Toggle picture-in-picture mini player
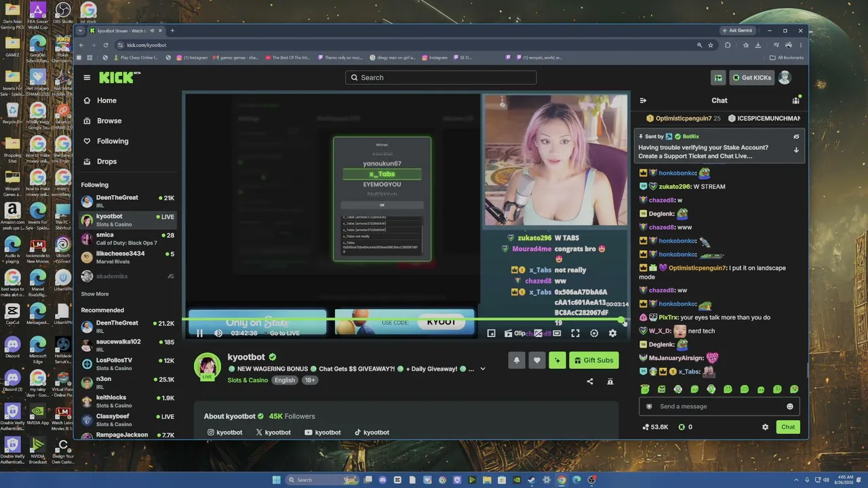The width and height of the screenshot is (868, 488). tap(492, 333)
